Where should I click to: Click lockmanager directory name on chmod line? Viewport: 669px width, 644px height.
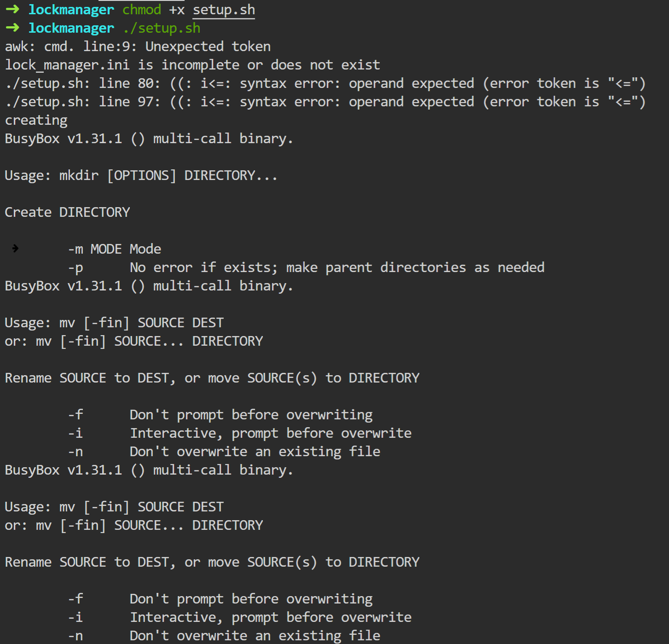[71, 10]
